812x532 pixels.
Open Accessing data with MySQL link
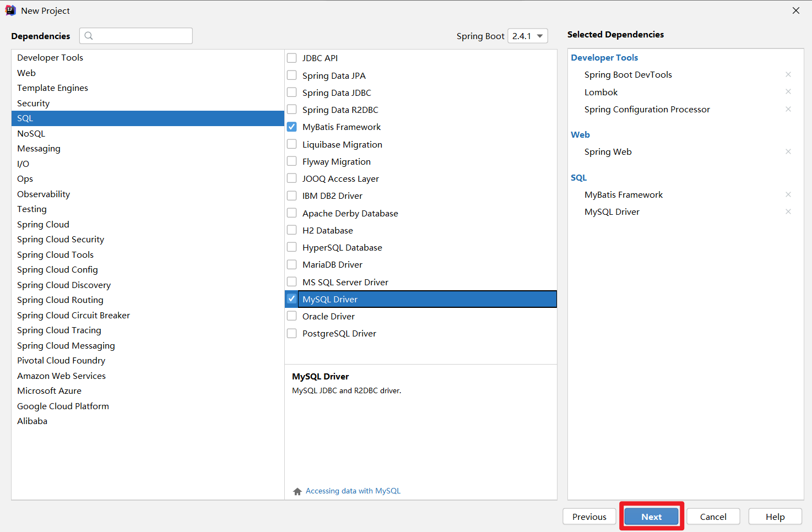pyautogui.click(x=353, y=491)
